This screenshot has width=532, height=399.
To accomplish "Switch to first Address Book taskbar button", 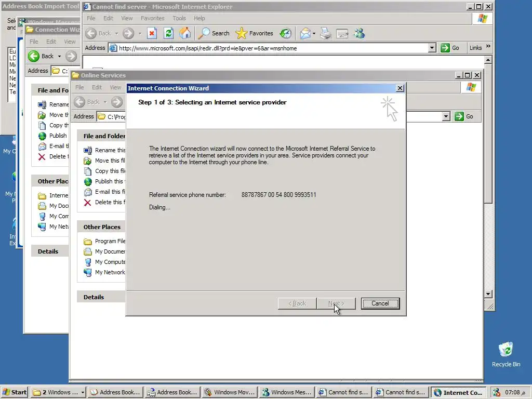I will click(115, 392).
